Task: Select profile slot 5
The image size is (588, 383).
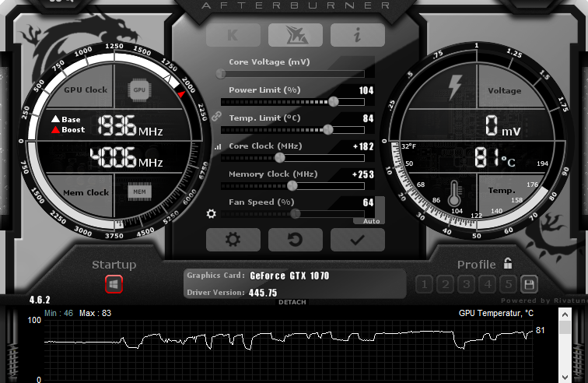Action: (508, 284)
